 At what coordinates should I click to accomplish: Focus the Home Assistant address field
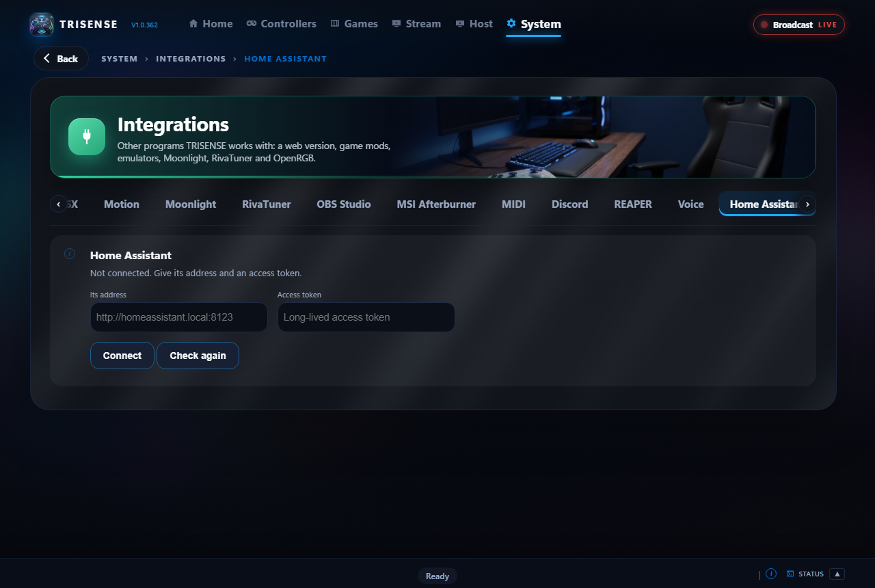[x=179, y=317]
